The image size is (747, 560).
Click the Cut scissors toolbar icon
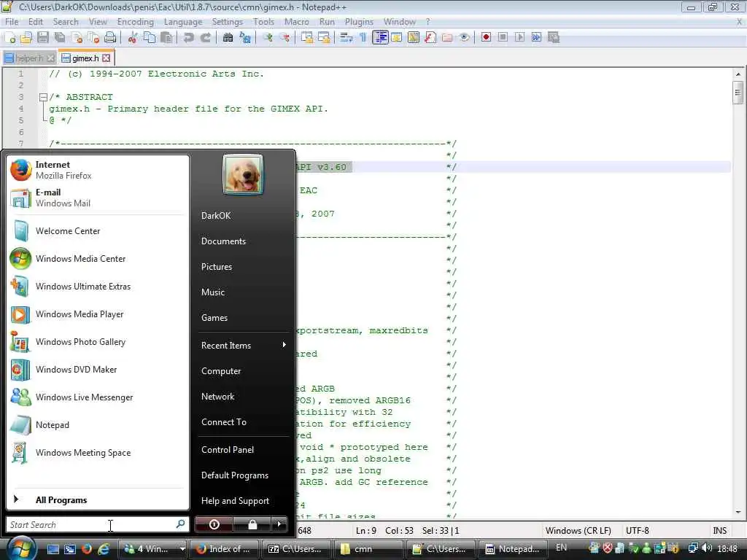tap(133, 38)
